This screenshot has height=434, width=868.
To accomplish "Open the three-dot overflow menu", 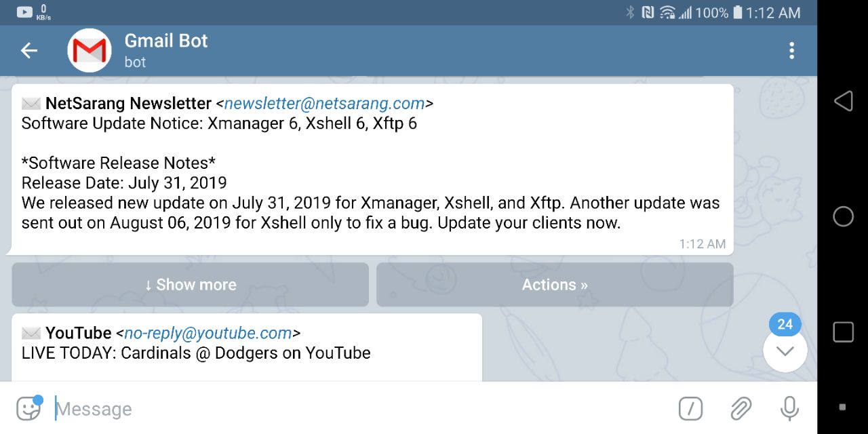I will [x=791, y=51].
